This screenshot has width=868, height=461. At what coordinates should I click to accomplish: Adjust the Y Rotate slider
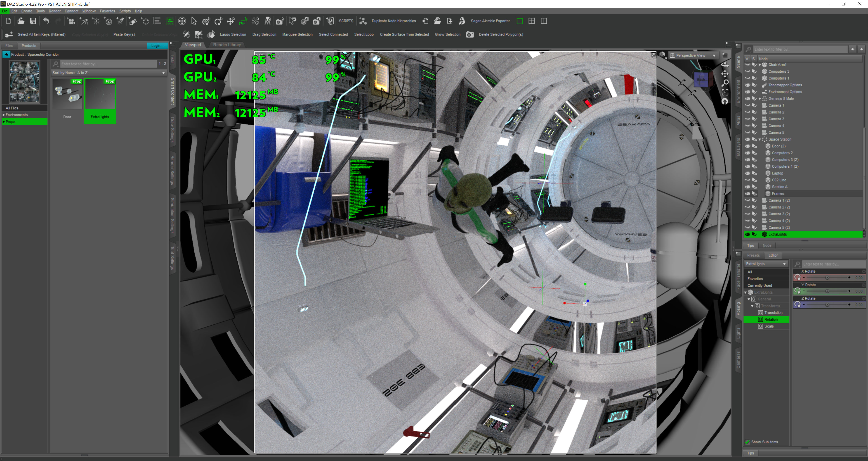point(827,291)
